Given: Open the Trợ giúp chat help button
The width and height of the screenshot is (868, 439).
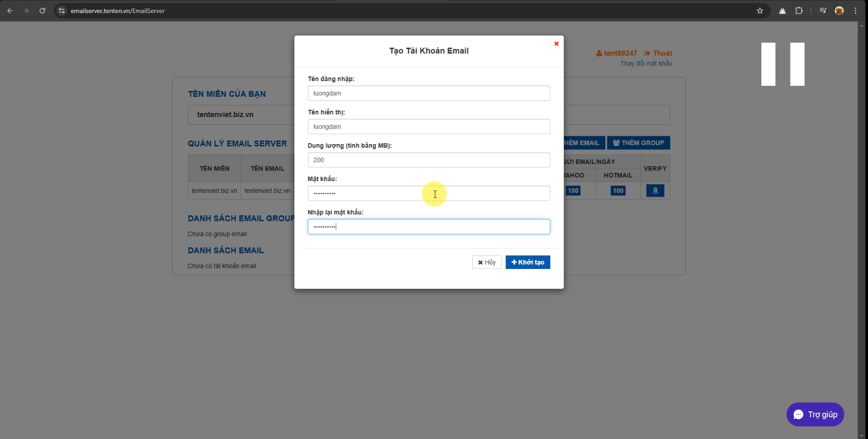Looking at the screenshot, I should click(815, 415).
